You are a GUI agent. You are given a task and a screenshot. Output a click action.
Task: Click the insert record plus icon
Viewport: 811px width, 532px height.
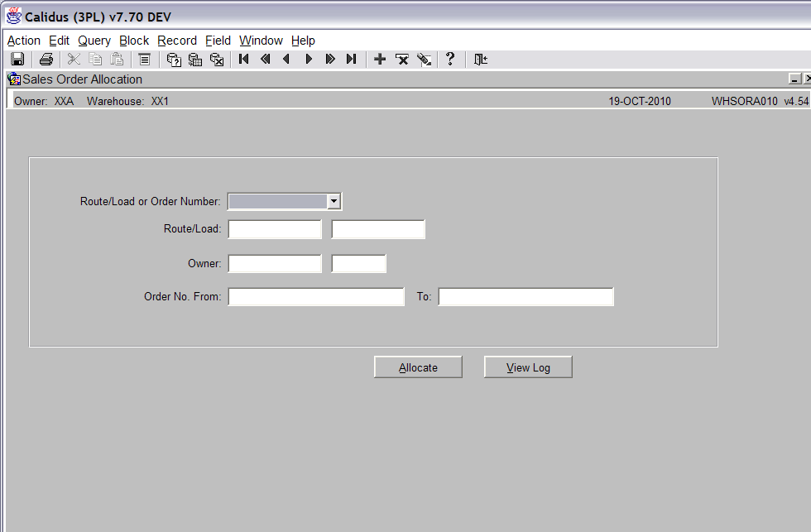380,60
